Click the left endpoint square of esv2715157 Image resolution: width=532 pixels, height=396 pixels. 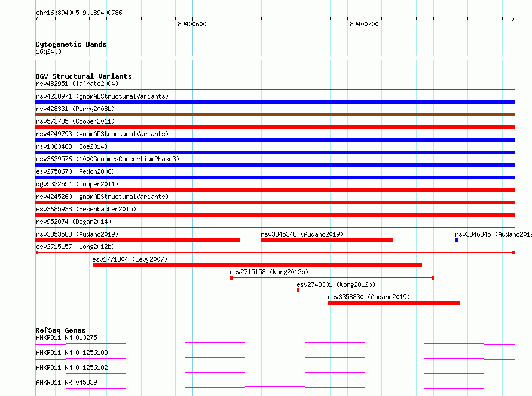pyautogui.click(x=37, y=253)
